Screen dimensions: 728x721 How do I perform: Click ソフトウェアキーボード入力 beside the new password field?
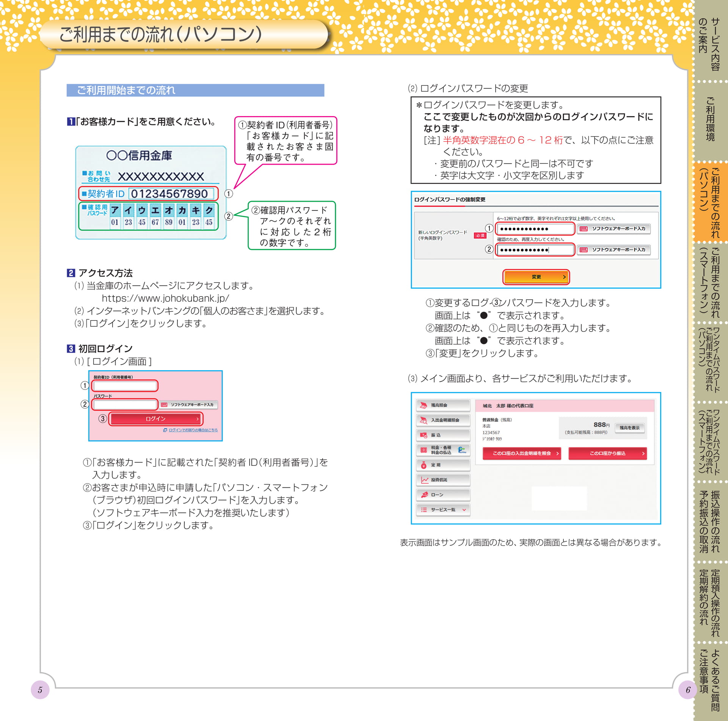(x=614, y=229)
